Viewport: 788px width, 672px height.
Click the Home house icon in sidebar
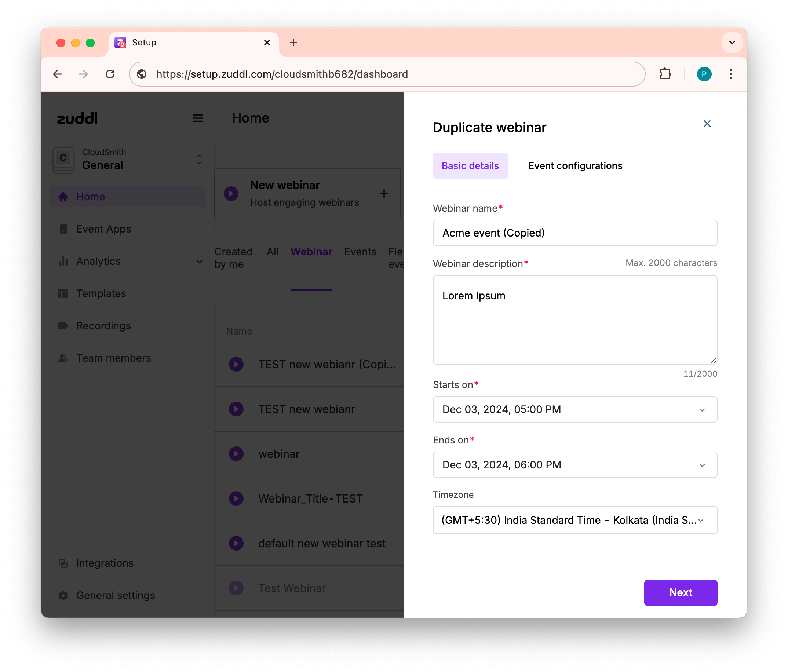(x=63, y=197)
